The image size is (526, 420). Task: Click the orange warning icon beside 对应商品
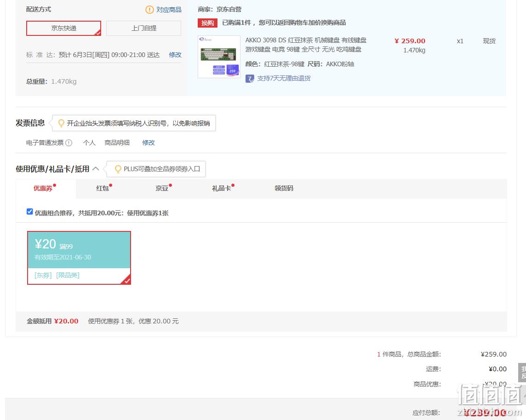tap(149, 10)
